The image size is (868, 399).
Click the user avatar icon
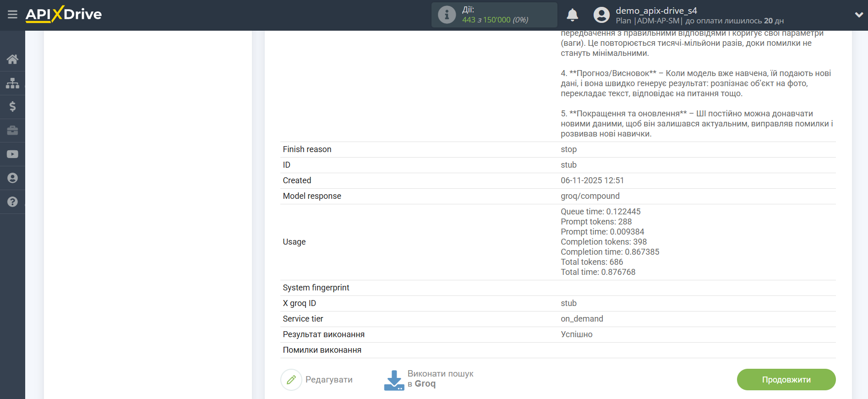601,15
